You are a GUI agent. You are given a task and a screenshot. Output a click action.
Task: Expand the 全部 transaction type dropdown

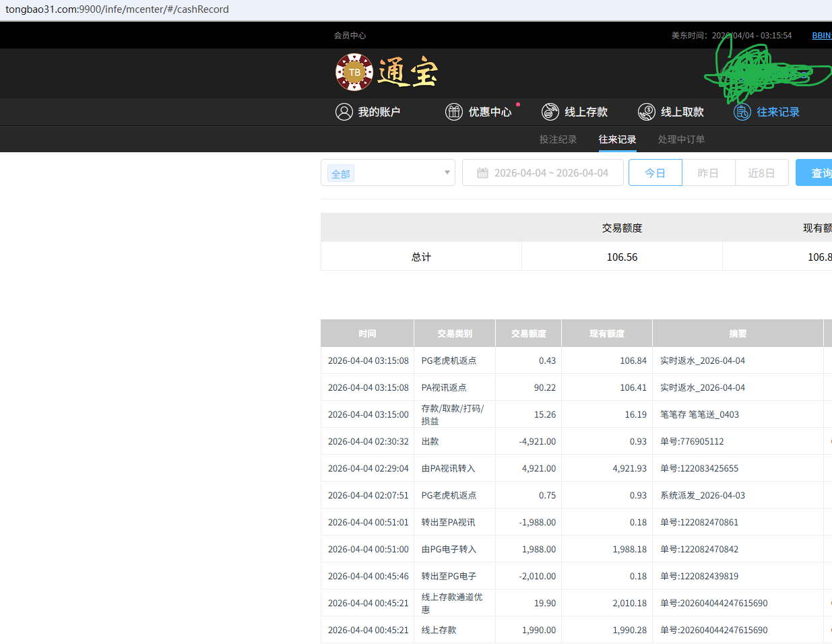446,172
